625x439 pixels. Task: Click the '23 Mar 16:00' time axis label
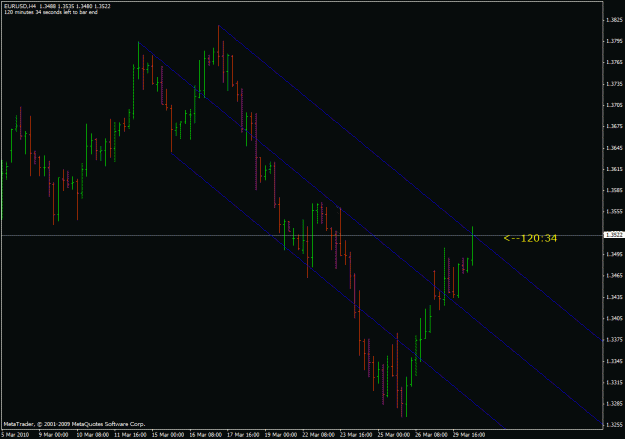click(x=356, y=435)
